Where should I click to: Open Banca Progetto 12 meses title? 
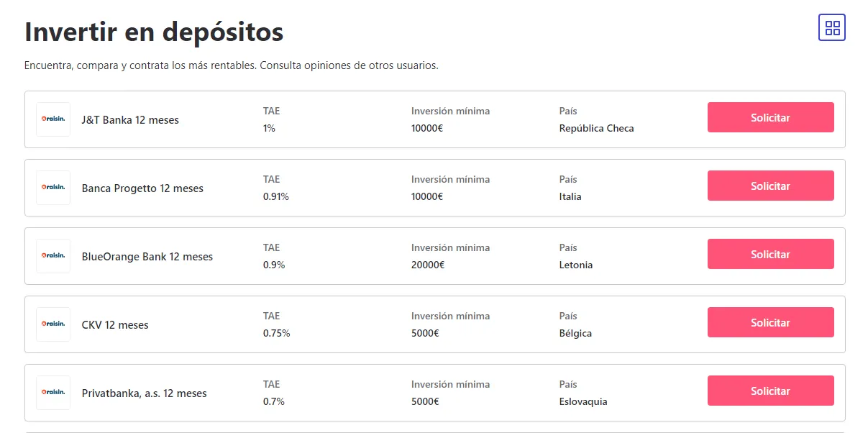(x=142, y=188)
